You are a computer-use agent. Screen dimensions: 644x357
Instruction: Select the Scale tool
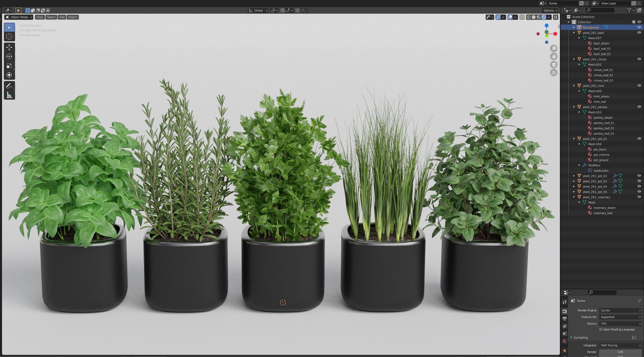9,66
